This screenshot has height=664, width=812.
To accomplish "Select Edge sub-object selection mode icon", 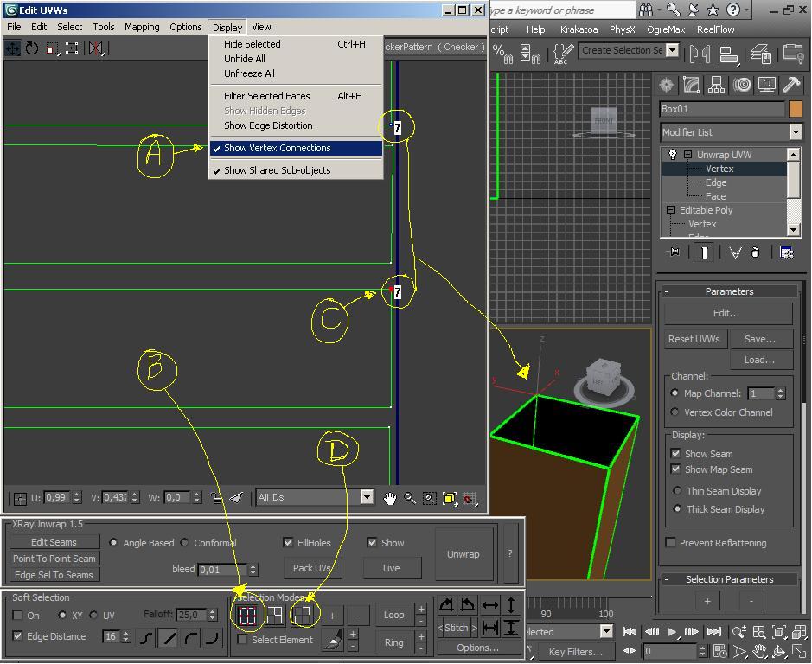I will [274, 616].
